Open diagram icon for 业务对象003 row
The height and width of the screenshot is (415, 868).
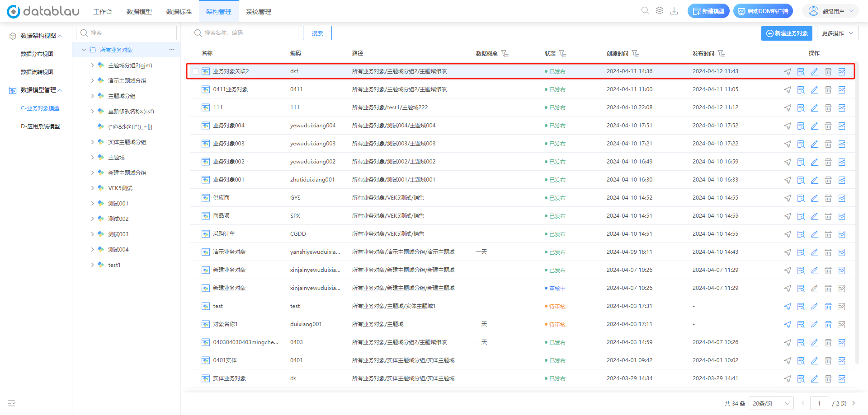tap(842, 144)
